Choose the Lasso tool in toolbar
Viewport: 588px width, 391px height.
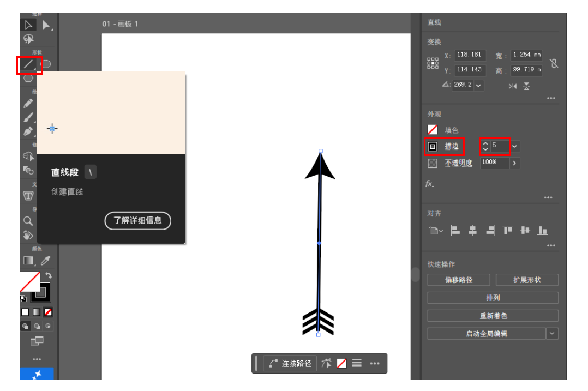pos(28,39)
